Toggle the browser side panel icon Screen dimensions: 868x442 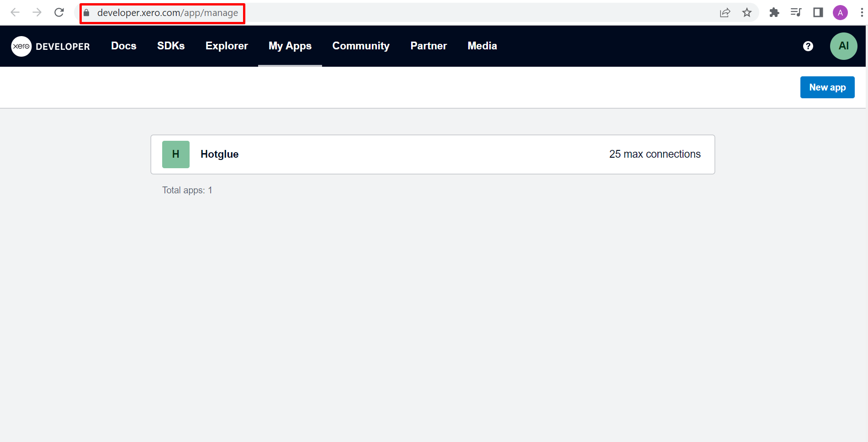click(x=818, y=13)
